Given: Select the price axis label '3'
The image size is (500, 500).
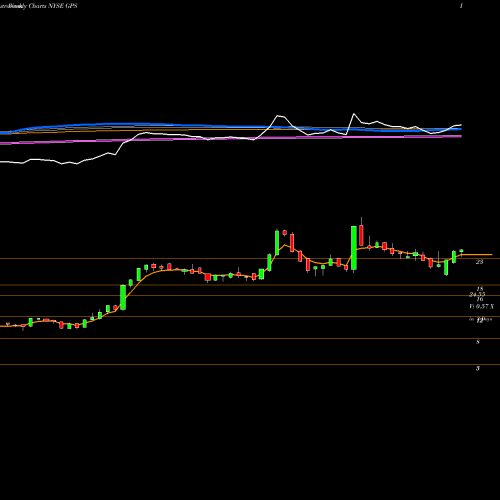Looking at the screenshot, I should pyautogui.click(x=478, y=368).
